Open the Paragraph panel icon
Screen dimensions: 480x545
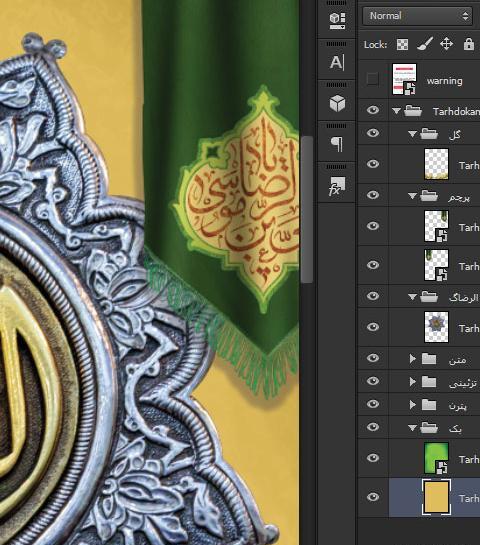(x=337, y=144)
